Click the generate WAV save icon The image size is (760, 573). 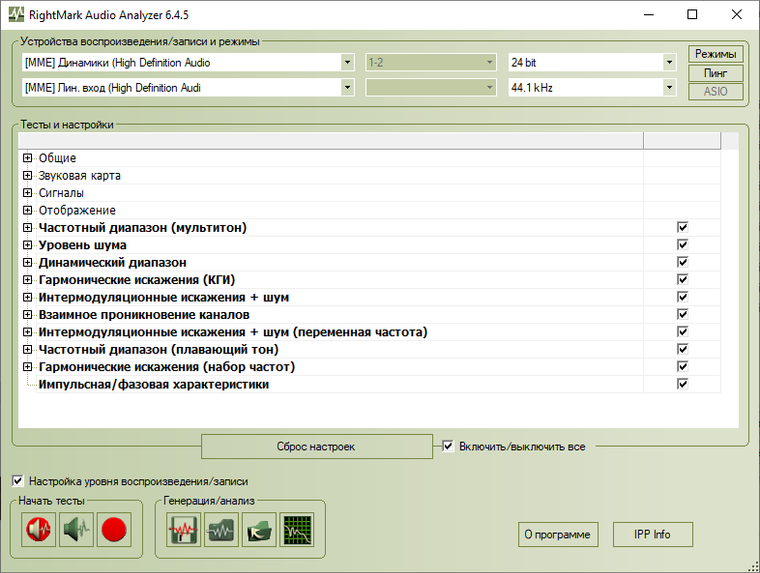pos(183,529)
